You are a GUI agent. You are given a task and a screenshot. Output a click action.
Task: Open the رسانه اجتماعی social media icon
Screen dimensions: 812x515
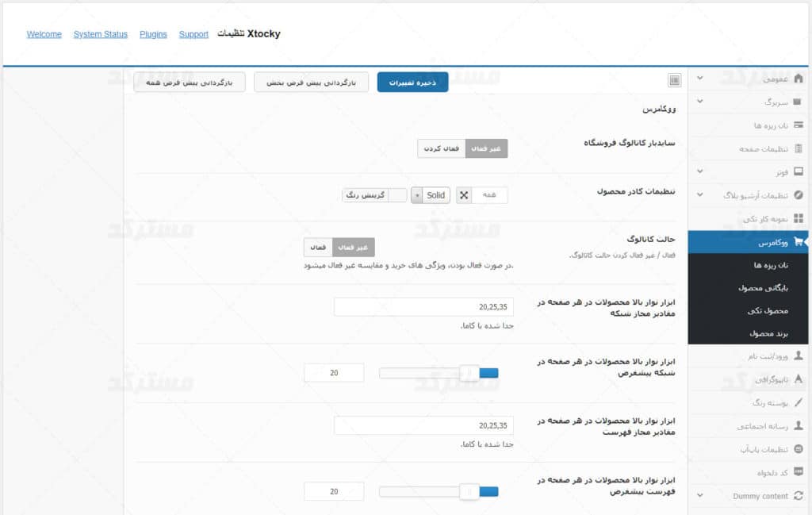pyautogui.click(x=798, y=425)
